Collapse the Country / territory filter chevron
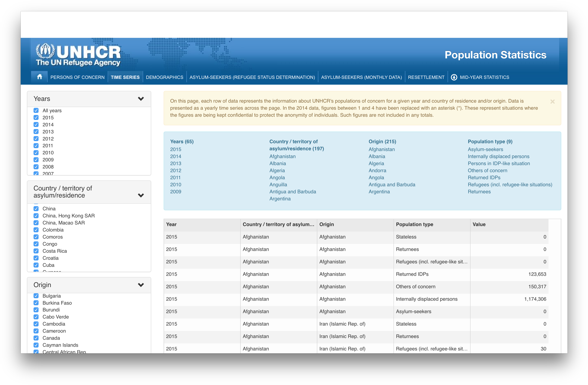The height and width of the screenshot is (385, 588). pyautogui.click(x=141, y=195)
